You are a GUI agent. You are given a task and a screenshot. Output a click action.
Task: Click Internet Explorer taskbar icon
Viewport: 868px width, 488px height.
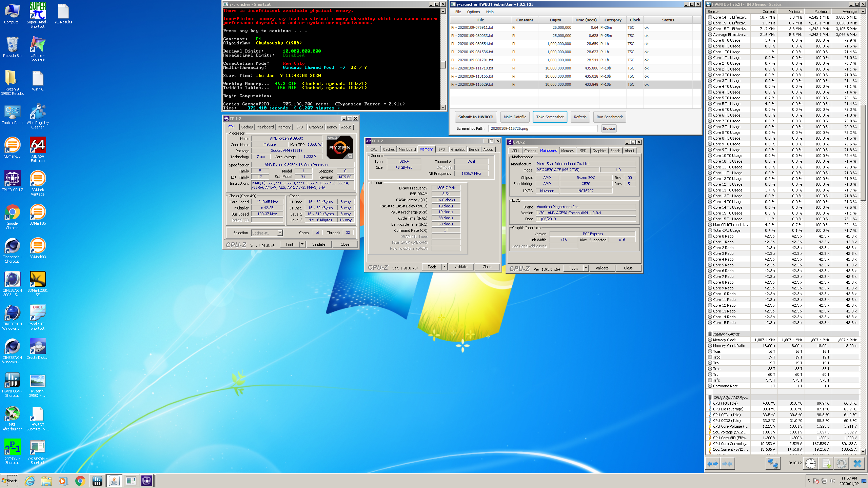pos(30,481)
